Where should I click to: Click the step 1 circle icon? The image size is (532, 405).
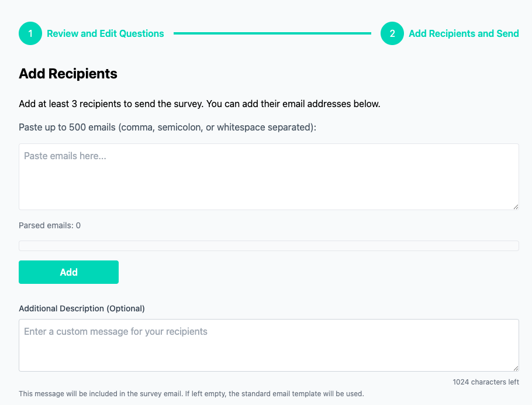[x=30, y=34]
